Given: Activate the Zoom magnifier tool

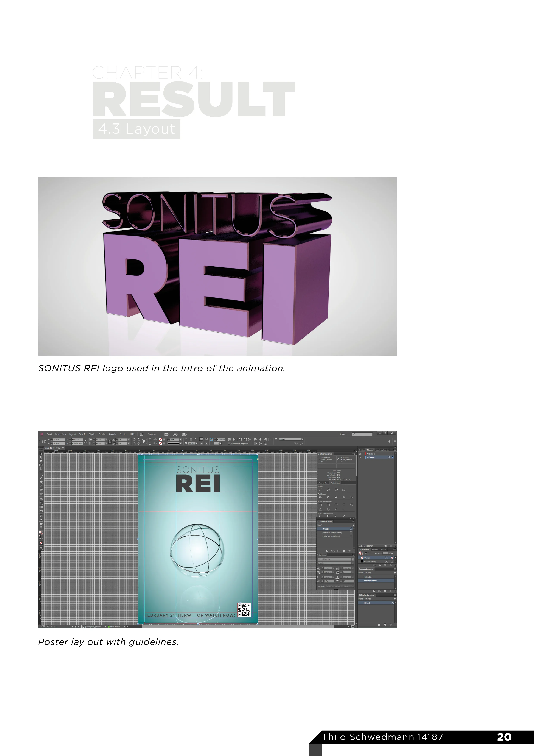Looking at the screenshot, I should [41, 528].
